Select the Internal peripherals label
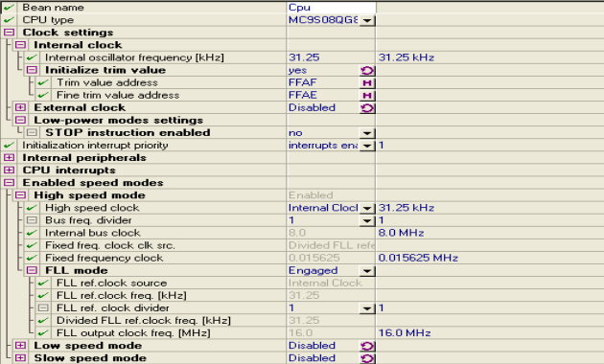This screenshot has height=364, width=604. 84,158
